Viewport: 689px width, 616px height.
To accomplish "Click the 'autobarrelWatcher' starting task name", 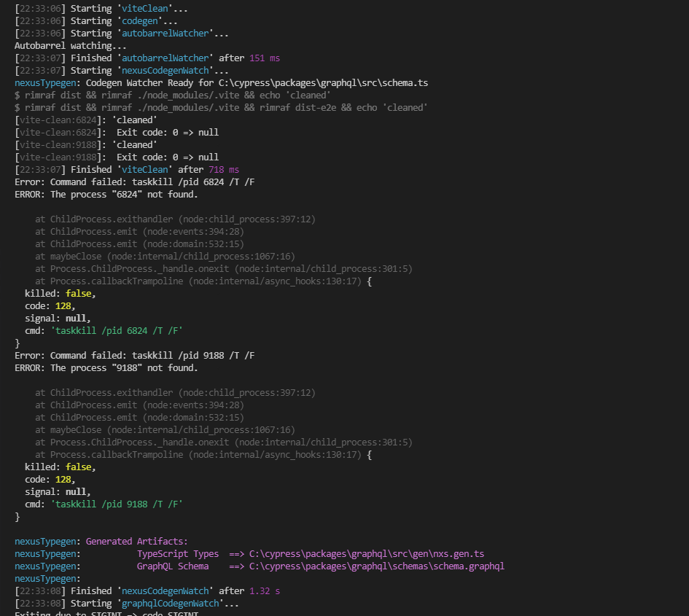I will coord(165,33).
